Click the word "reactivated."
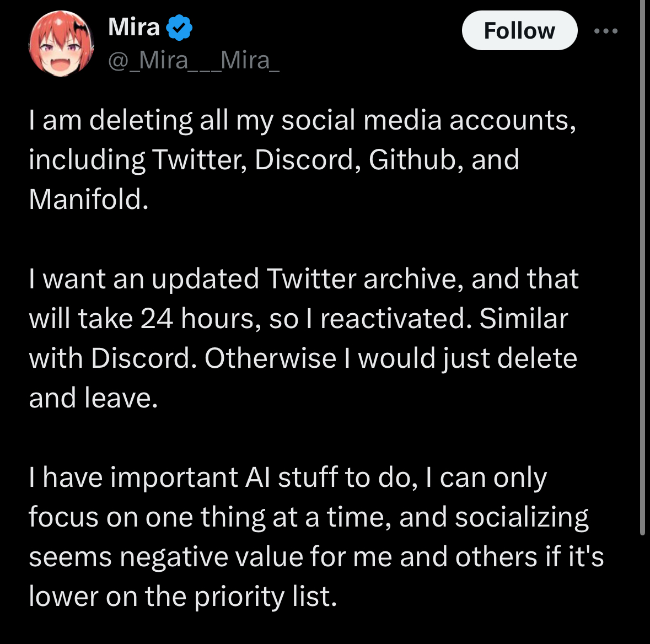650x644 pixels. pyautogui.click(x=395, y=318)
